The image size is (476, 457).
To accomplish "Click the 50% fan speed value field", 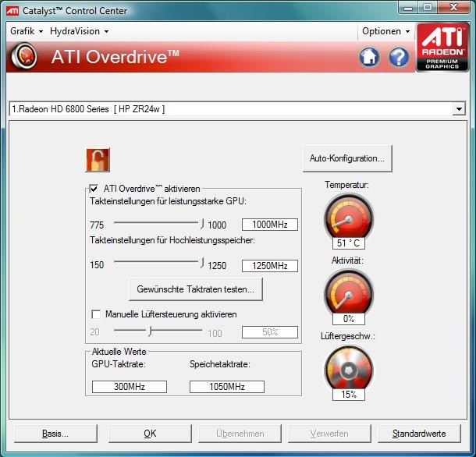I will pos(269,332).
